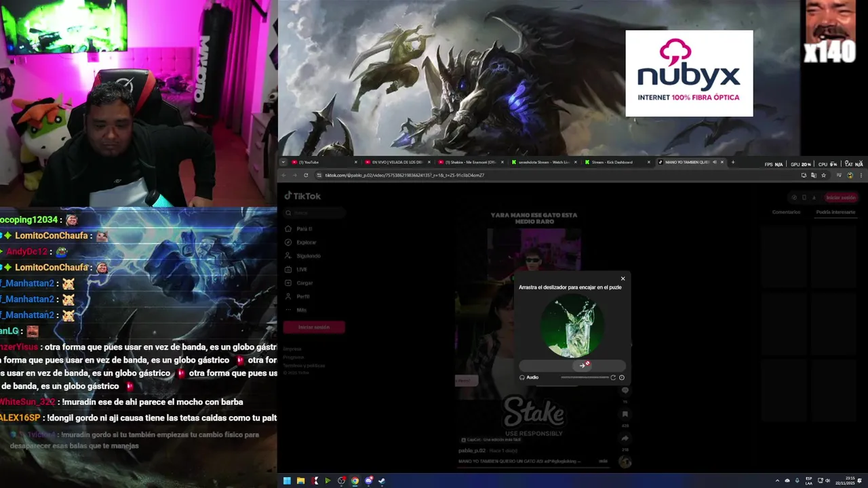The image size is (868, 488).
Task: Open Explorar in the TikTok sidebar
Action: point(301,243)
